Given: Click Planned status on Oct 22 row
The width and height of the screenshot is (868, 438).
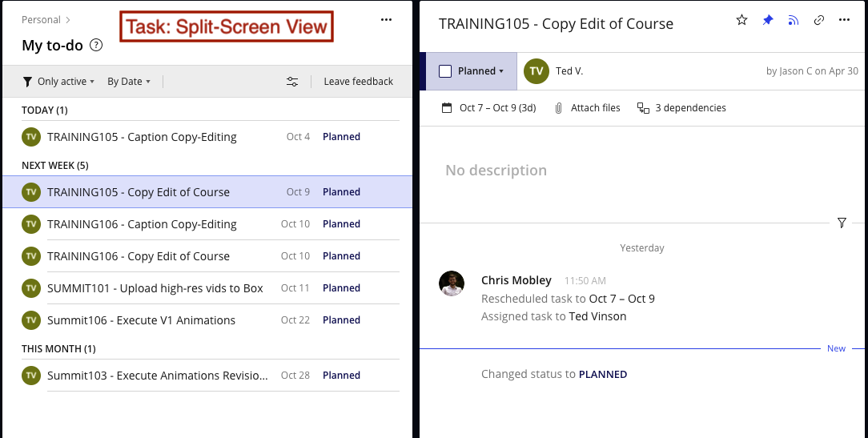Looking at the screenshot, I should pyautogui.click(x=342, y=320).
